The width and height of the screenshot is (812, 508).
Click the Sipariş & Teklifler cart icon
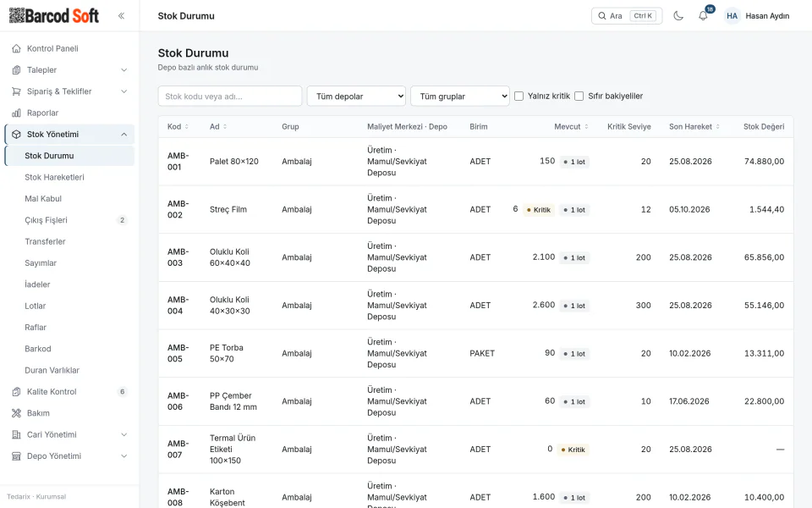[x=17, y=91]
